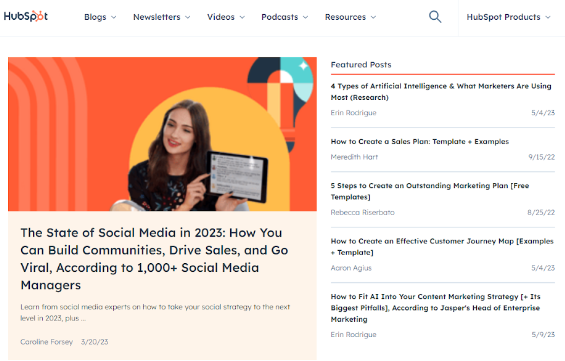Expand the Podcasts chevron arrow
Viewport: 565px width, 361px height.
(x=306, y=17)
